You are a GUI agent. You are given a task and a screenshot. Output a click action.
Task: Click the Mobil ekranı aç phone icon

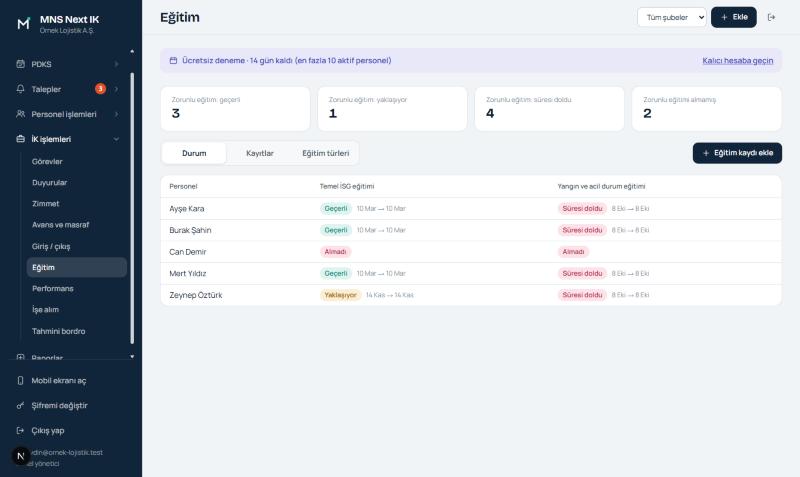pos(20,381)
